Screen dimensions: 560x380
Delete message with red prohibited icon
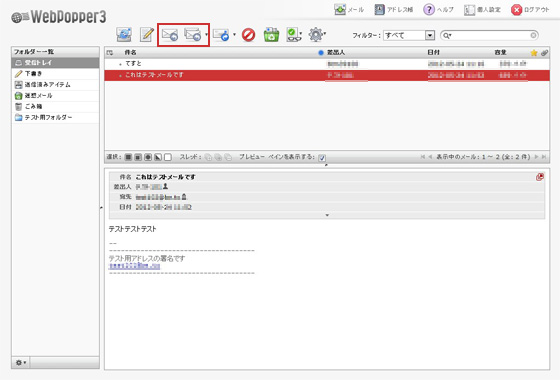point(249,35)
